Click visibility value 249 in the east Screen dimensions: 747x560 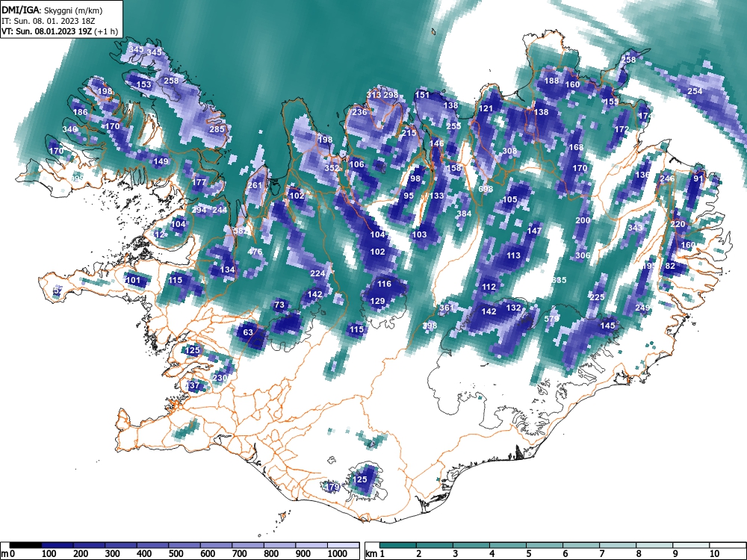(x=642, y=308)
